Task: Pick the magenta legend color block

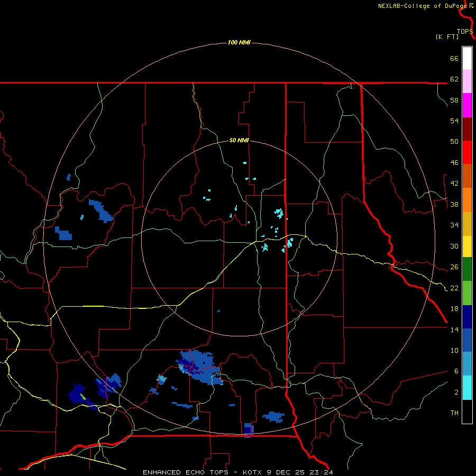Action: [x=467, y=105]
